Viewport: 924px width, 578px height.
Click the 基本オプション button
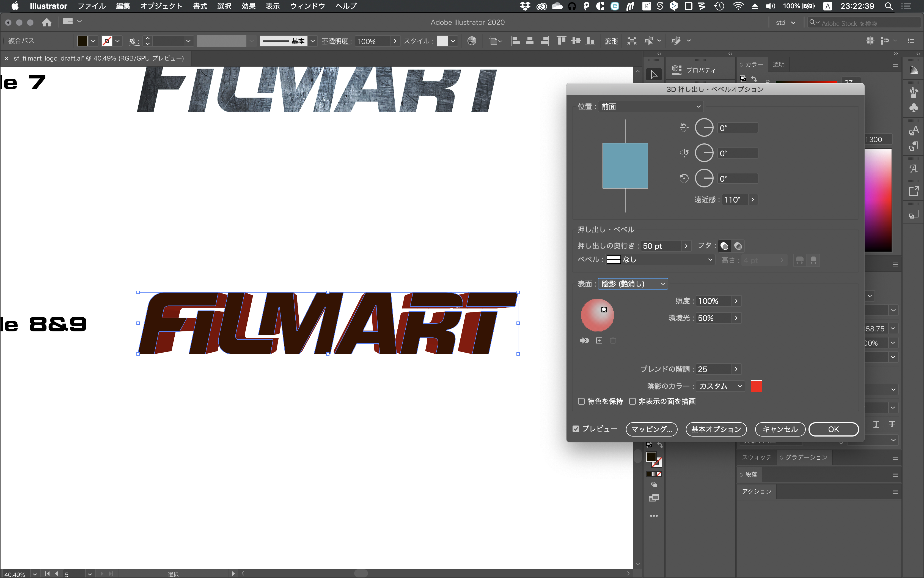tap(716, 429)
